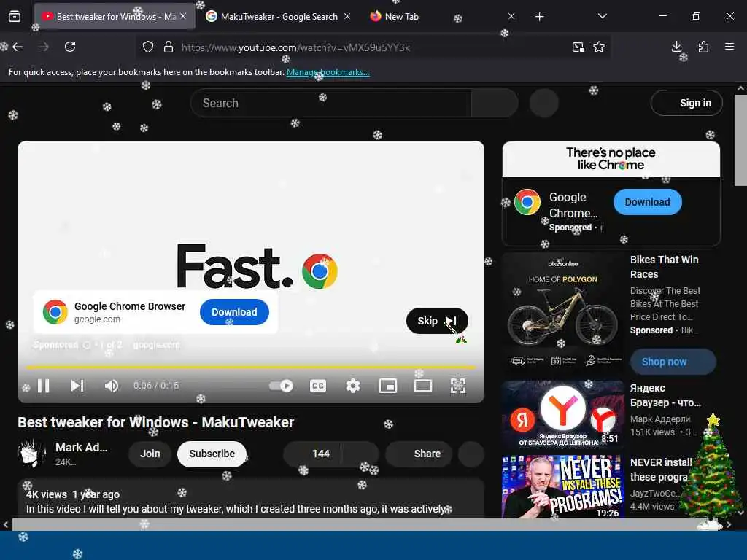Viewport: 747px width, 560px height.
Task: Enter fullscreen video mode
Action: point(458,386)
